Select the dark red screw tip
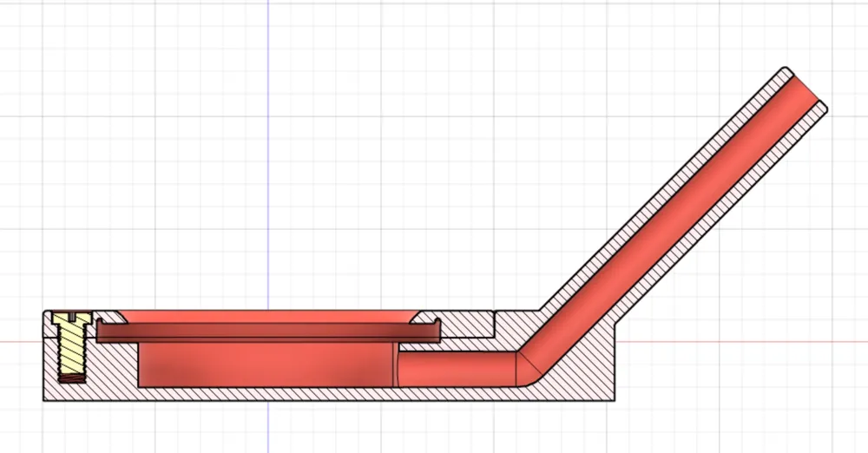The image size is (868, 453). pyautogui.click(x=73, y=378)
